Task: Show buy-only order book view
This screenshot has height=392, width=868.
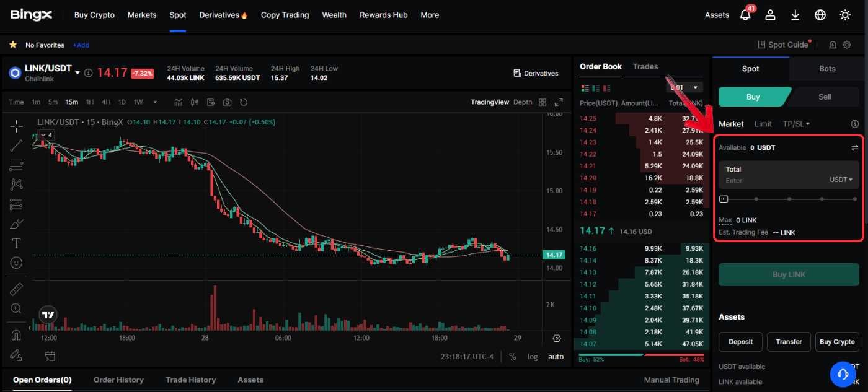Action: click(596, 88)
